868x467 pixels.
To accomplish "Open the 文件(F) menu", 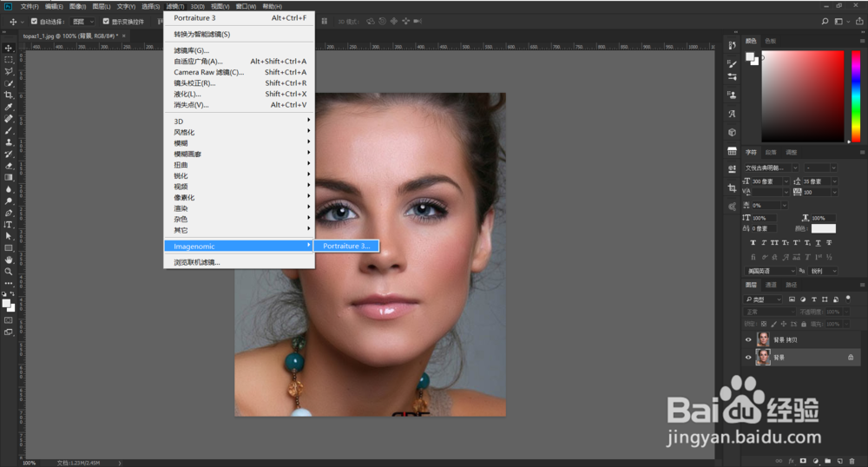I will click(30, 7).
